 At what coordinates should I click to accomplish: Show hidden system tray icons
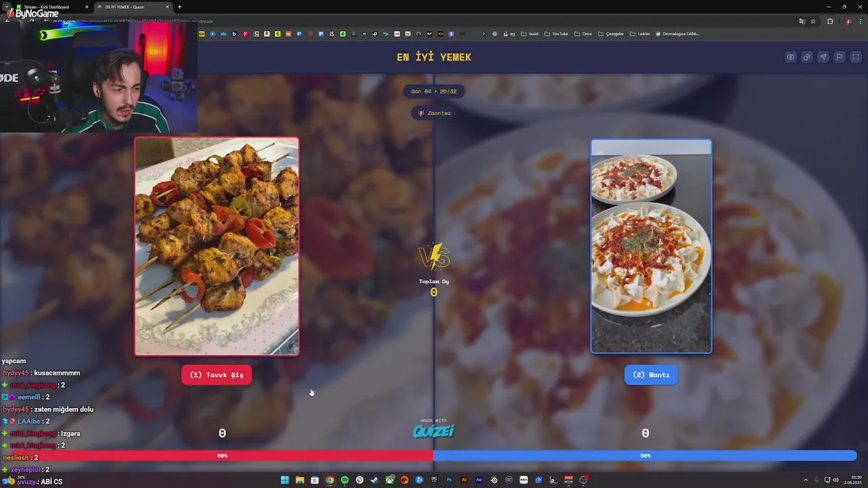click(806, 480)
